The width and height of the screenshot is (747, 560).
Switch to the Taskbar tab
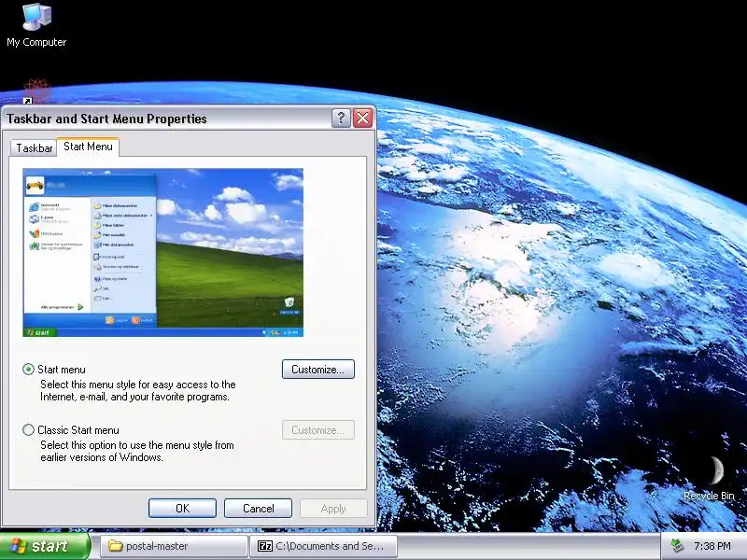click(34, 148)
